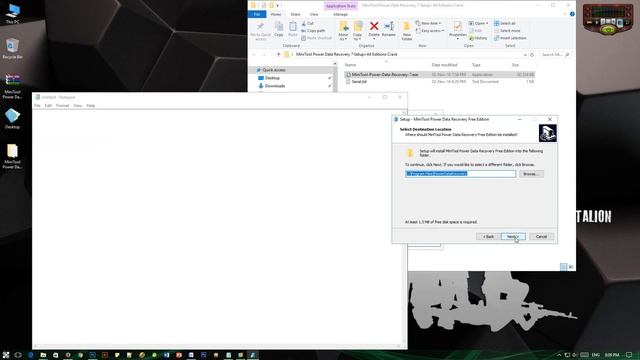640x360 pixels.
Task: Click the destination folder path field
Action: [460, 174]
